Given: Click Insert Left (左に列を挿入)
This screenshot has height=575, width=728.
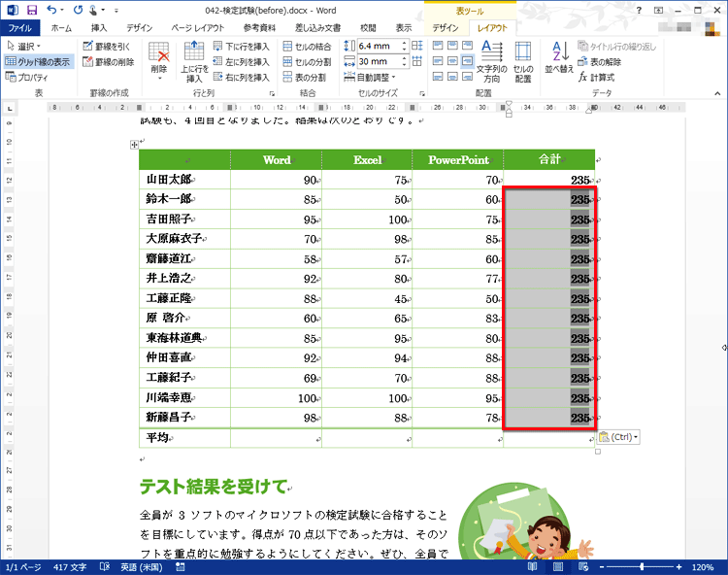Looking at the screenshot, I should pyautogui.click(x=242, y=62).
